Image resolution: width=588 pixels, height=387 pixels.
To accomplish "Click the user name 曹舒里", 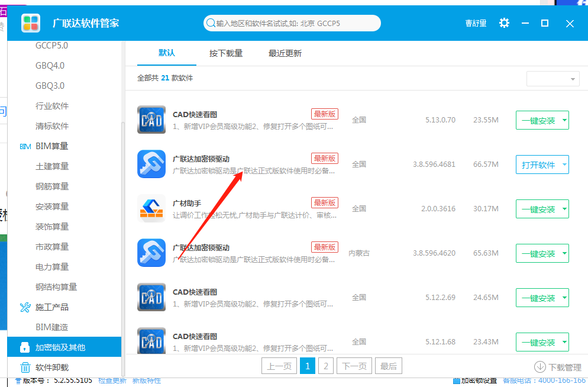I will [x=476, y=23].
